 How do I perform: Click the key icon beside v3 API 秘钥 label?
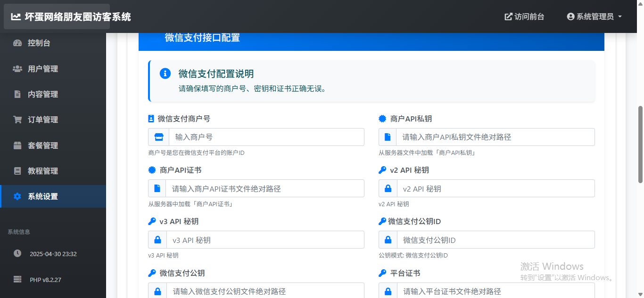pos(152,221)
